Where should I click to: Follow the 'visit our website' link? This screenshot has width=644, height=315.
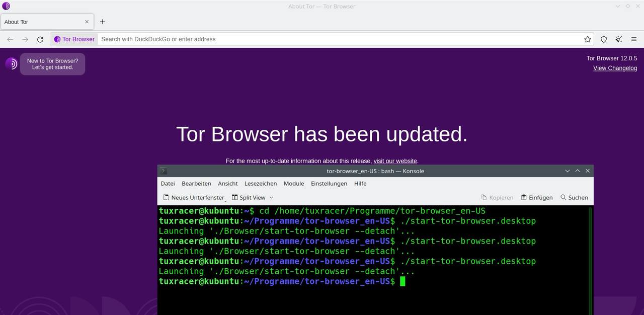[x=395, y=161]
